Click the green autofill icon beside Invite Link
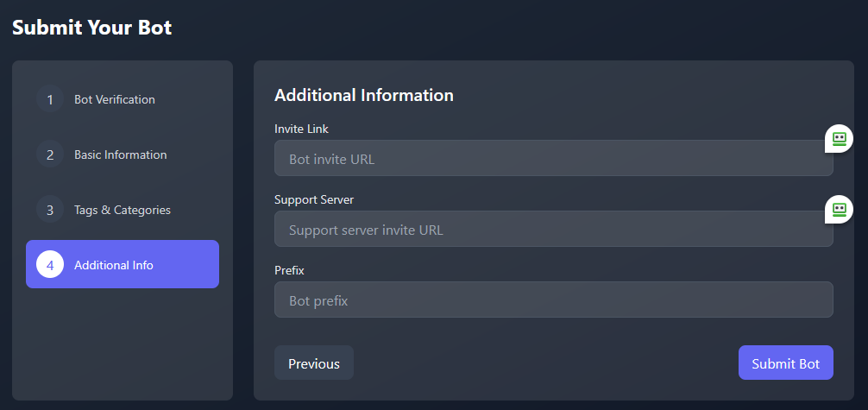Image resolution: width=868 pixels, height=410 pixels. (840, 138)
